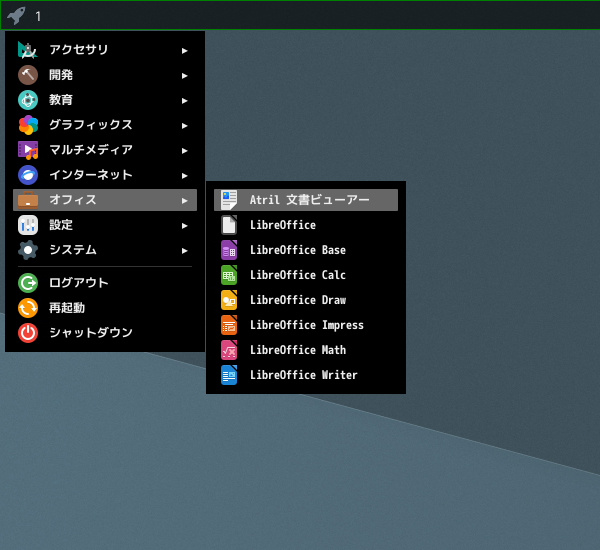Expand the マルチメディア submenu arrow
Viewport: 600px width, 550px height.
click(184, 151)
